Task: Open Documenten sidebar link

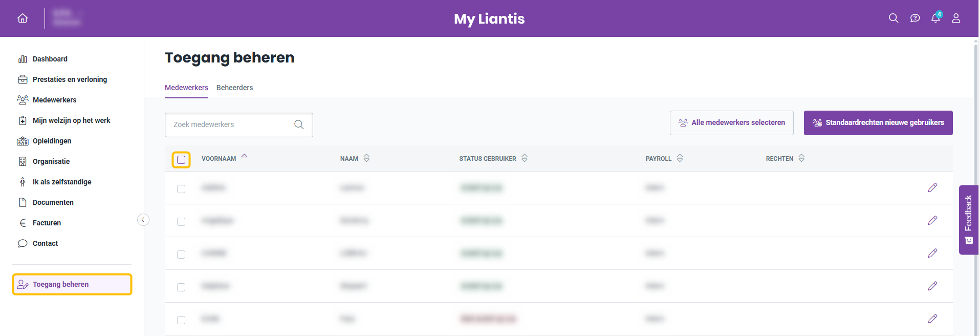Action: point(53,202)
